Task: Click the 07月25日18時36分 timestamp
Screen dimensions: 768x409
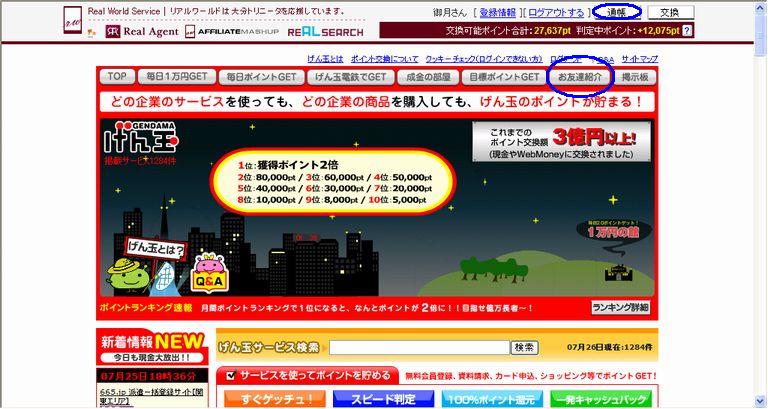Action: 149,376
